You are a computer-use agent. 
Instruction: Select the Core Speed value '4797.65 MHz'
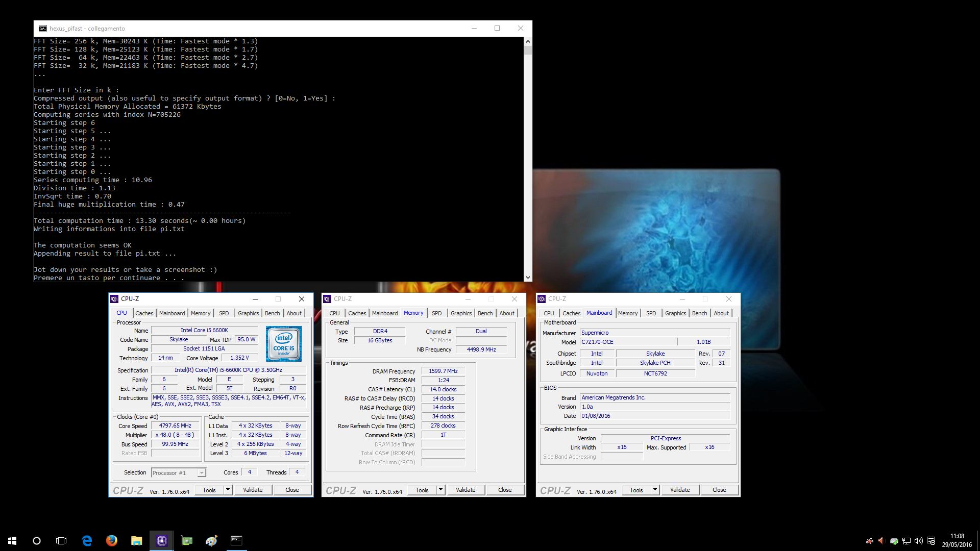[175, 425]
